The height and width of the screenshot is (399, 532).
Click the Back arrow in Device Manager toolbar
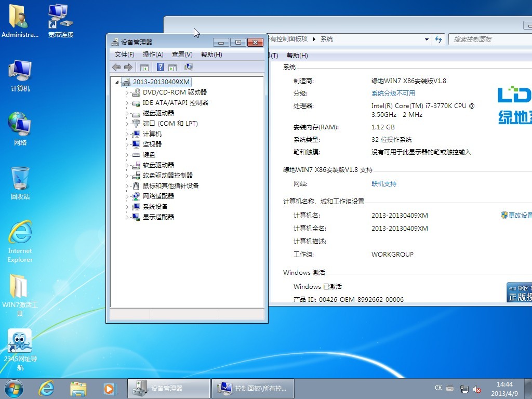116,67
